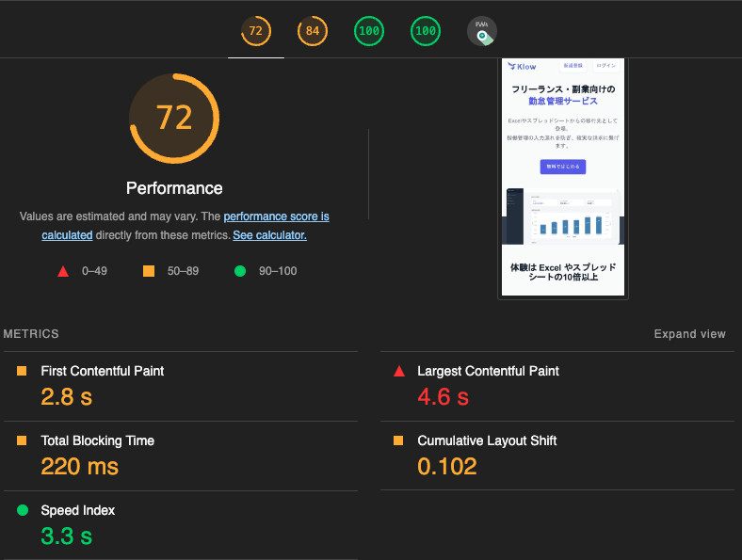
Task: Click the 3.3 s Speed Index value
Action: coord(66,536)
